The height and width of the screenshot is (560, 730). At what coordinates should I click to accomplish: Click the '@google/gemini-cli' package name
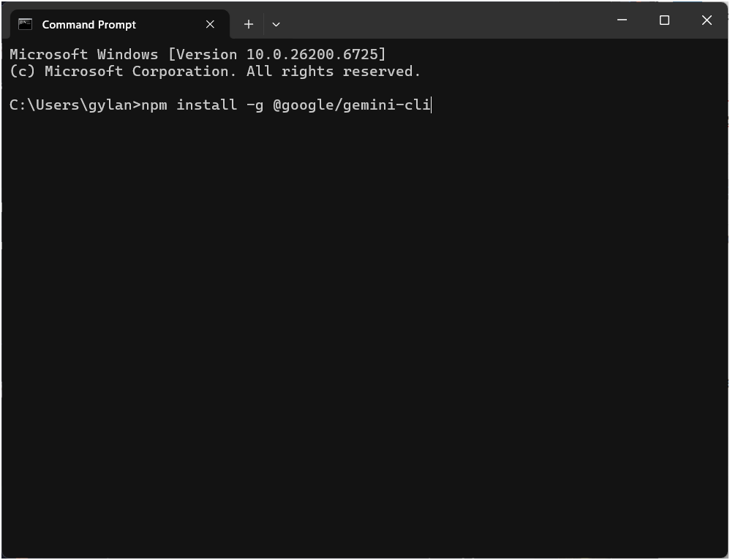pos(352,105)
